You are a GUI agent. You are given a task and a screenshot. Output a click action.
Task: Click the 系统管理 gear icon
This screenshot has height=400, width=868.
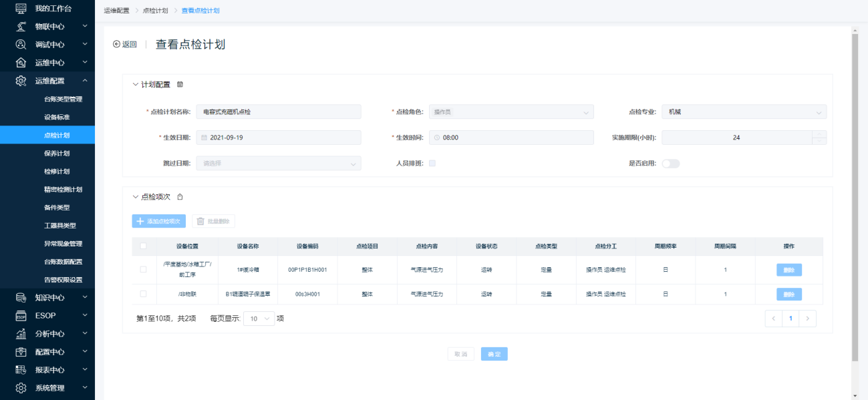pyautogui.click(x=21, y=387)
